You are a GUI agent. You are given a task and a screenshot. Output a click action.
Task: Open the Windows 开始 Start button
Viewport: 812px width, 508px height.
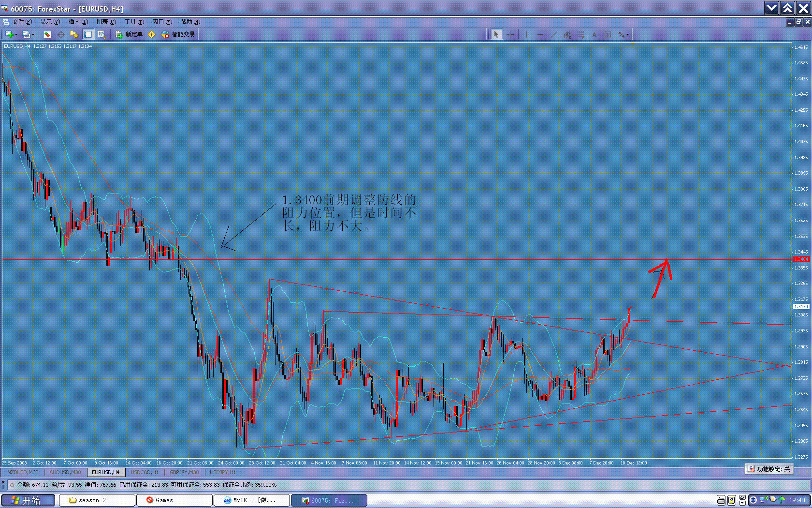pyautogui.click(x=28, y=500)
